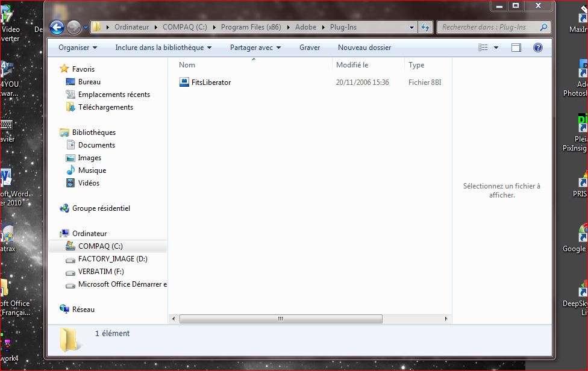The height and width of the screenshot is (371, 588).
Task: Click the 20/11/2006 15:36 date cell
Action: click(x=362, y=83)
